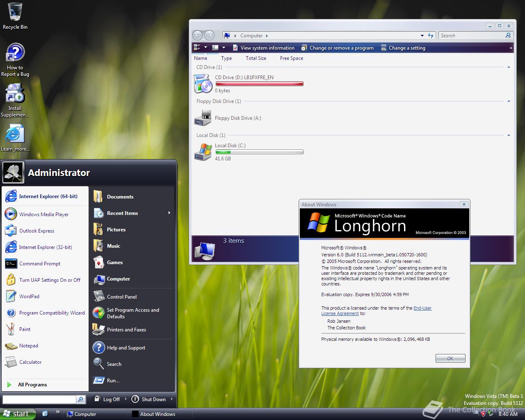The image size is (525, 420).
Task: Open Music from the Start menu
Action: tap(132, 246)
